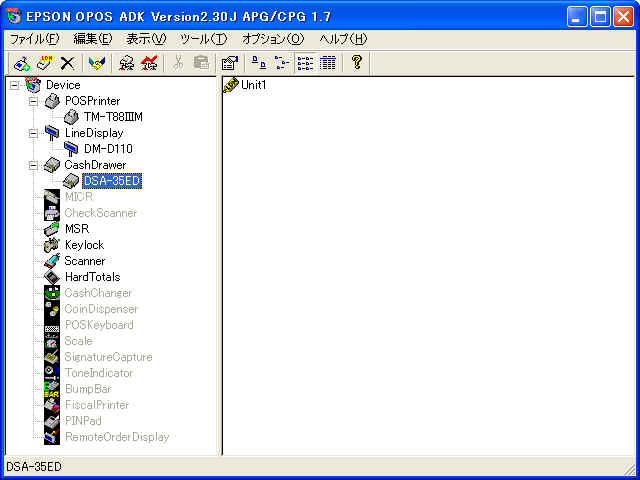Select CashDrawer label in tree
This screenshot has height=480, width=640.
click(x=95, y=165)
